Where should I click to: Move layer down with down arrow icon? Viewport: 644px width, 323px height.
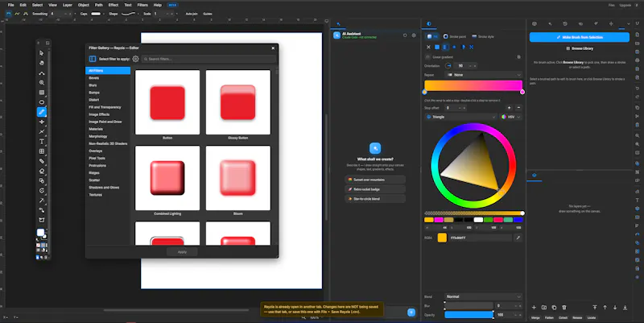pos(615,308)
